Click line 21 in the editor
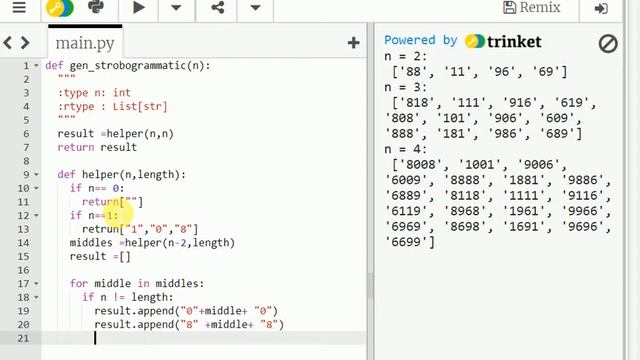 [204, 338]
